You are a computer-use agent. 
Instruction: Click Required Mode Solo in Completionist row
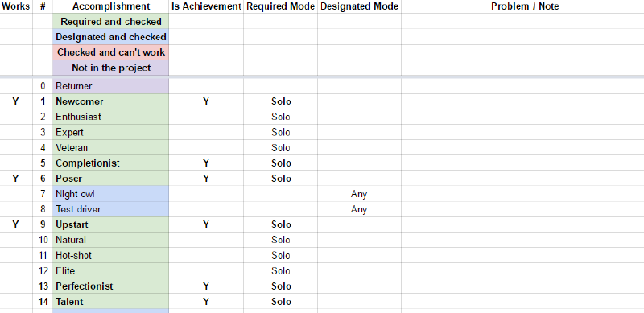tap(281, 163)
